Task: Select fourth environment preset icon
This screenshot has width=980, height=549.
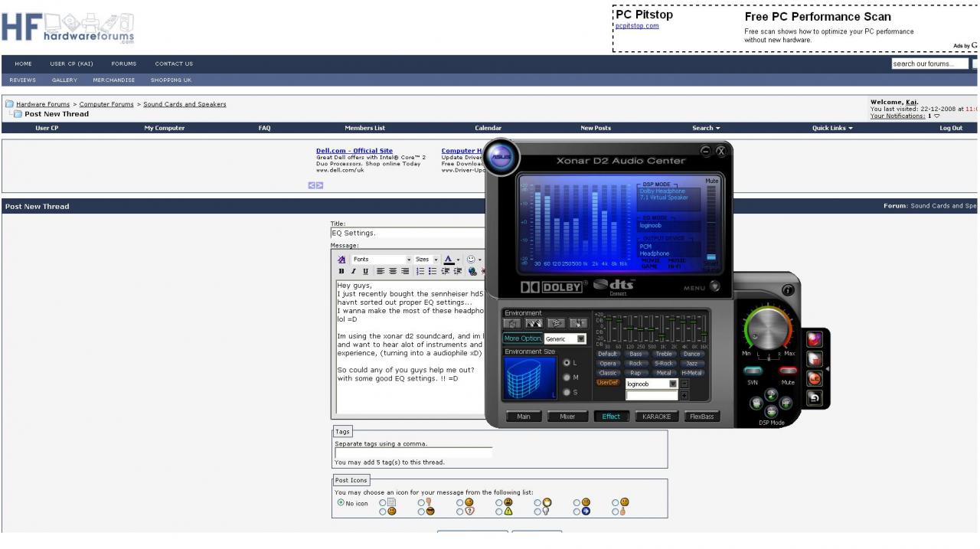Action: [x=578, y=324]
